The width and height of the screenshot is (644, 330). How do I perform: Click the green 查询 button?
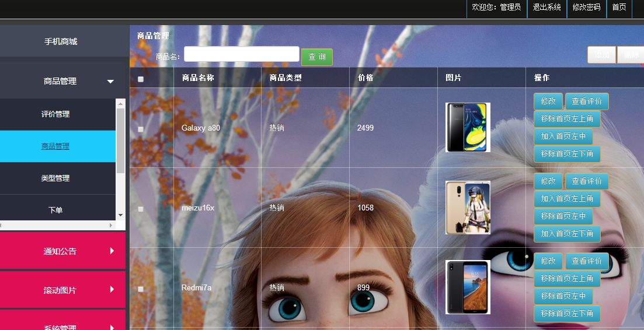tap(317, 57)
